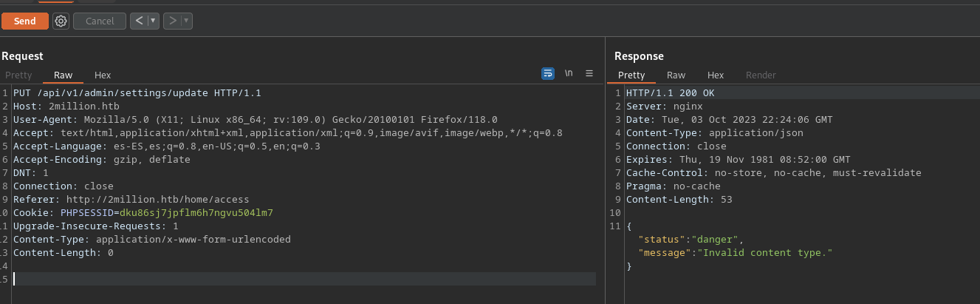Click the Cancel button
980x304 pixels.
(x=100, y=21)
